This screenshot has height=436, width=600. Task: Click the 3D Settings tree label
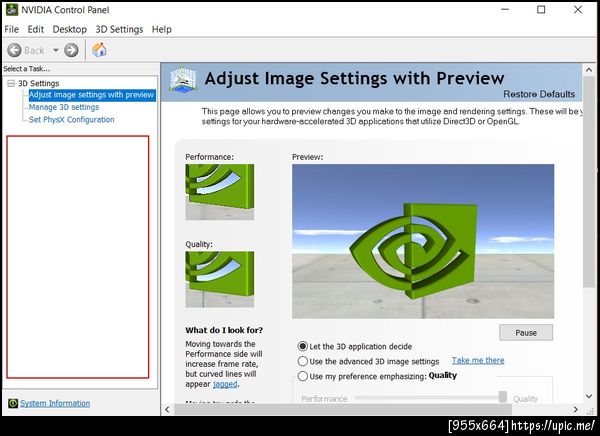(x=39, y=83)
